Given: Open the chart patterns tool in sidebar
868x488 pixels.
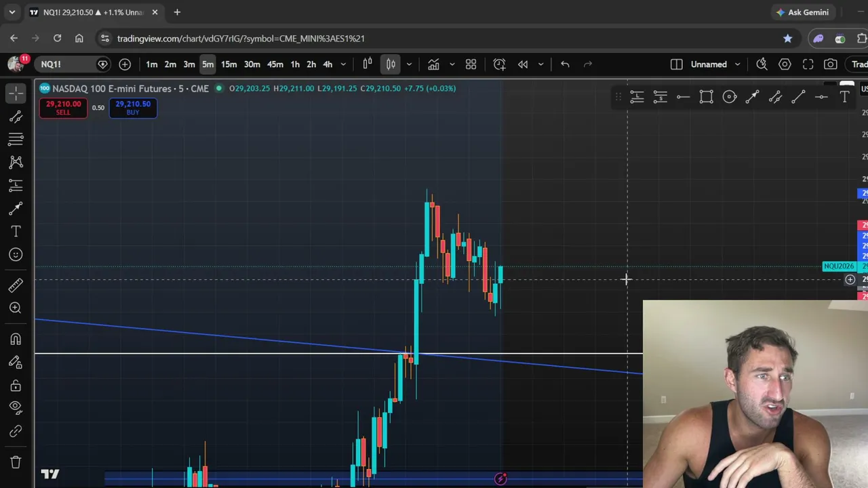Looking at the screenshot, I should pos(16,162).
